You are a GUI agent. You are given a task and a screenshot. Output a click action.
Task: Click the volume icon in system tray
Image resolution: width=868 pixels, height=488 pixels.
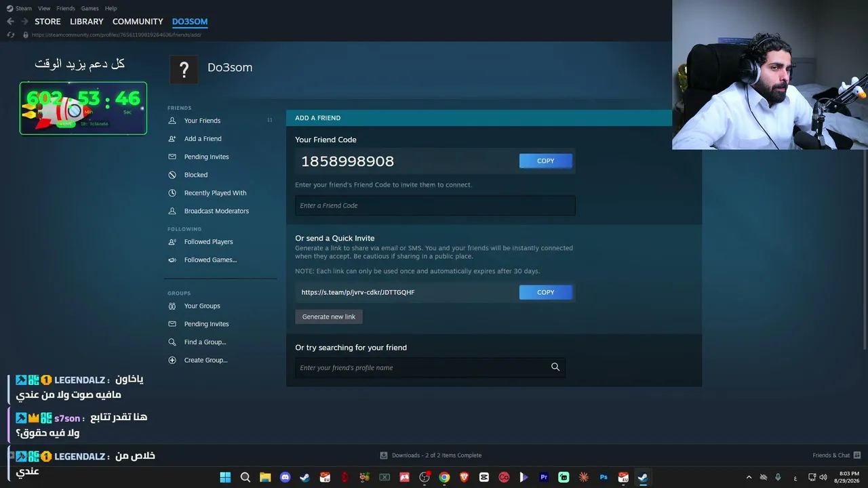[823, 477]
